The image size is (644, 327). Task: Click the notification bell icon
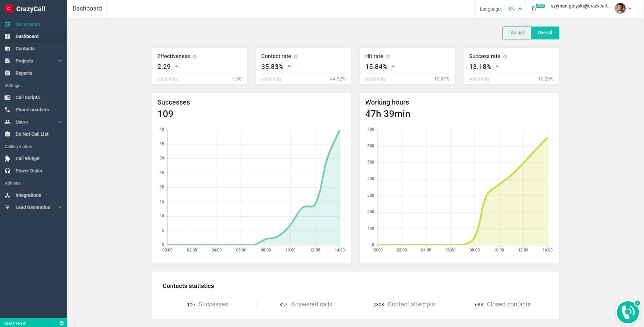[534, 9]
